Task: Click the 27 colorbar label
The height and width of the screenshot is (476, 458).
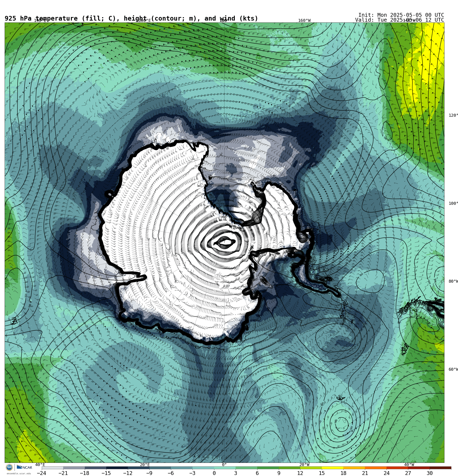Action: point(408,473)
